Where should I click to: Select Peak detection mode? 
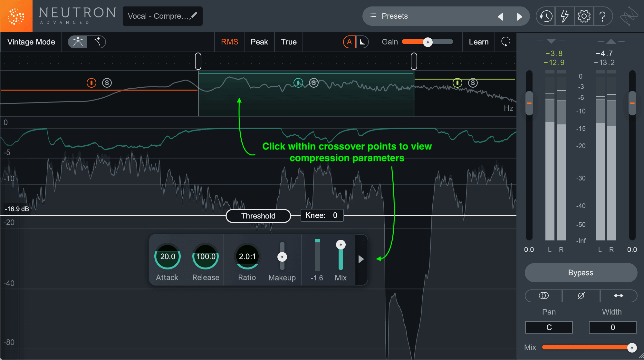click(x=259, y=42)
